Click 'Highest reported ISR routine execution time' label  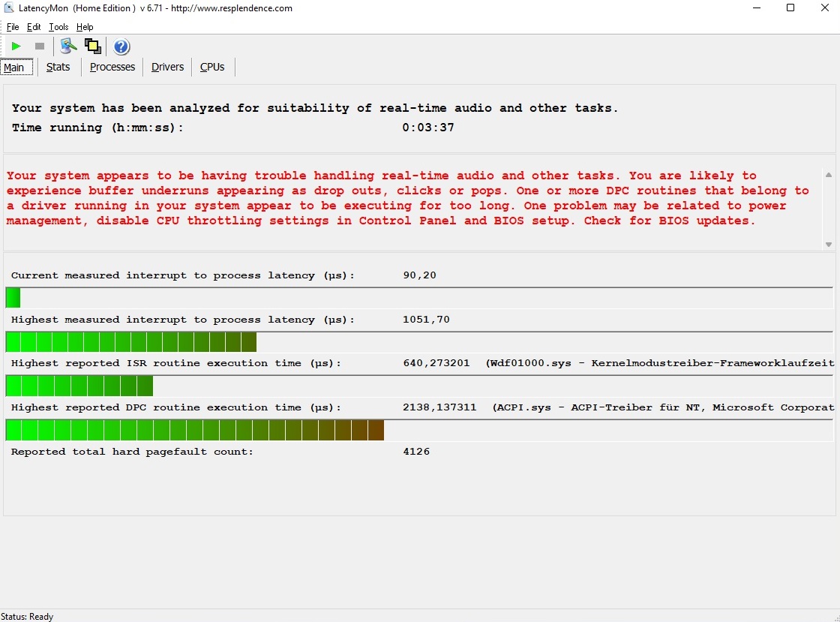pyautogui.click(x=175, y=363)
